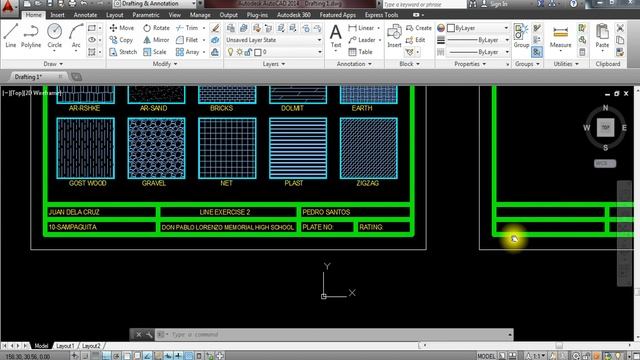Click the object color swatch in Properties
This screenshot has height=360, width=640.
[451, 28]
